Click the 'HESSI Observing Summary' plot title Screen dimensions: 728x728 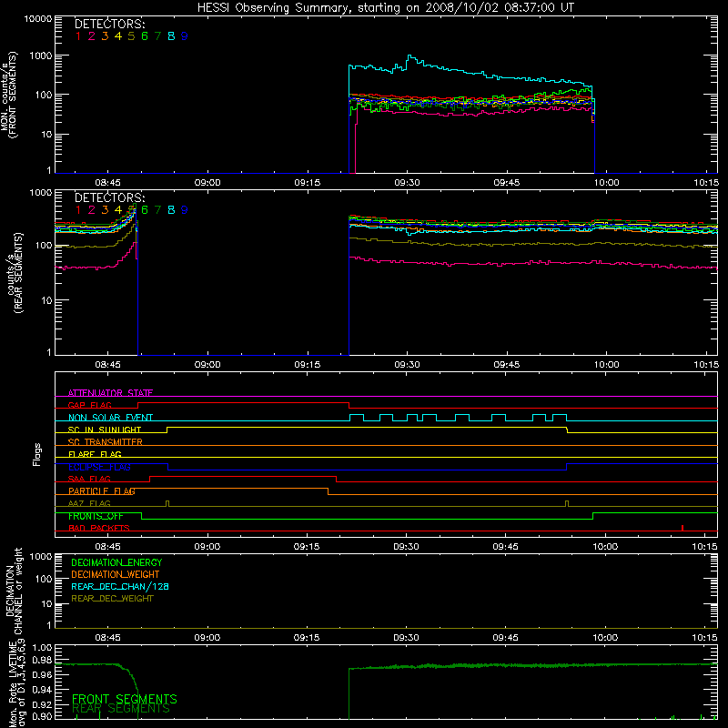click(x=385, y=7)
